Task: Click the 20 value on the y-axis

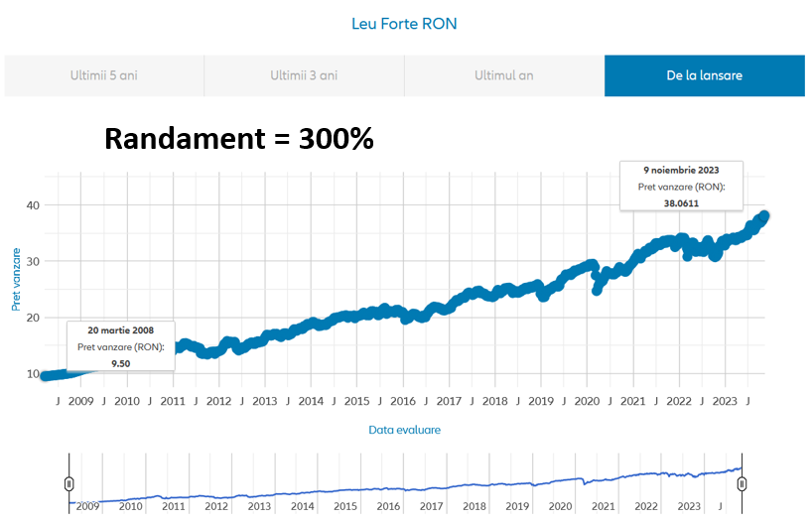Action: (33, 318)
